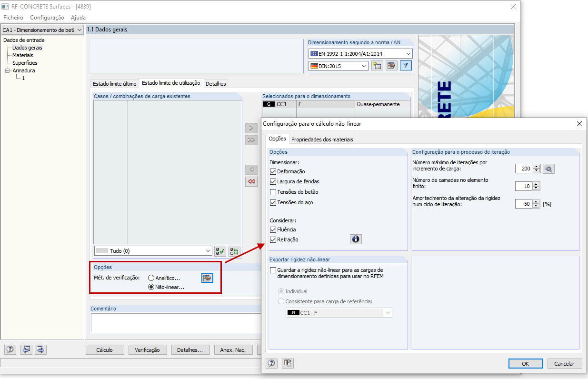Viewport: 588px width, 379px height.
Task: Go to previous table with the left arrow icon
Action: pos(26,349)
